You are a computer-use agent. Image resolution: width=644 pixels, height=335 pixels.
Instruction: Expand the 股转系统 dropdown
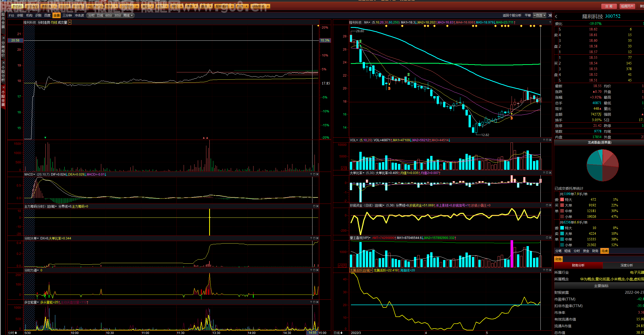[x=232, y=6]
